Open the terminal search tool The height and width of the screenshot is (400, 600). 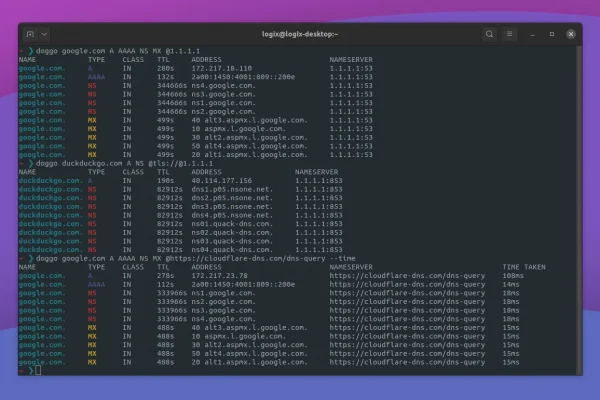click(x=489, y=34)
